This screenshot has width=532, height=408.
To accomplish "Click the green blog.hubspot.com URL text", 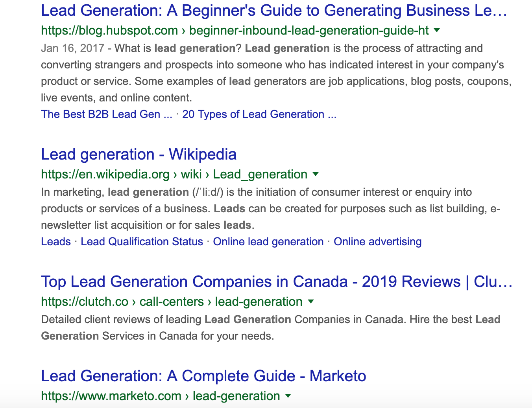I will point(235,31).
